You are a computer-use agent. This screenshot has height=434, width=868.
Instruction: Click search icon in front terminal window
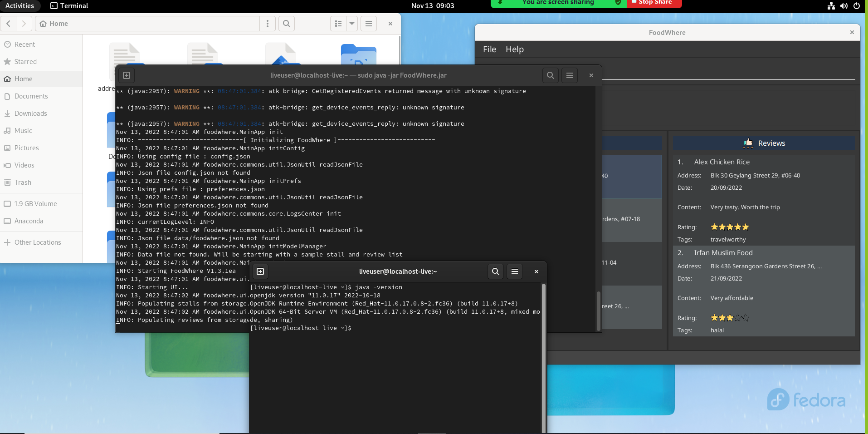coord(496,271)
